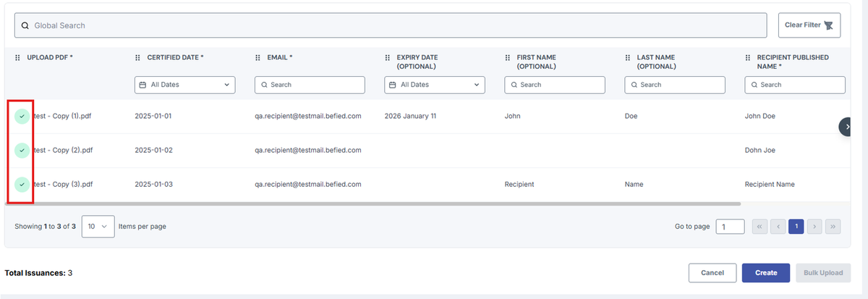Click drag handle icon of FIRST NAME column
Image resolution: width=868 pixels, height=299 pixels.
tap(509, 57)
